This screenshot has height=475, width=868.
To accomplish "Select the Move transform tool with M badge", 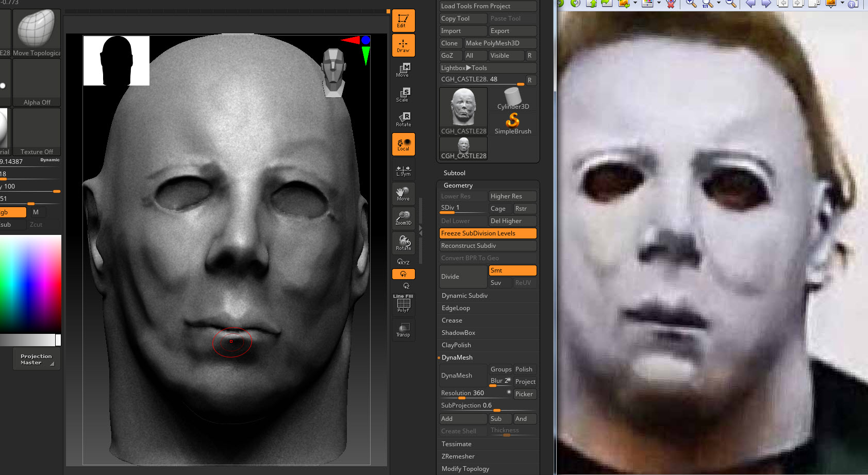I will [403, 70].
